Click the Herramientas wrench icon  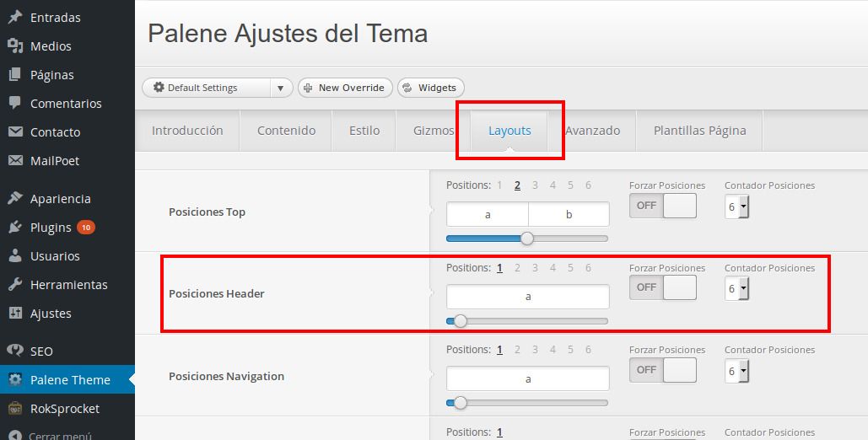[x=15, y=284]
